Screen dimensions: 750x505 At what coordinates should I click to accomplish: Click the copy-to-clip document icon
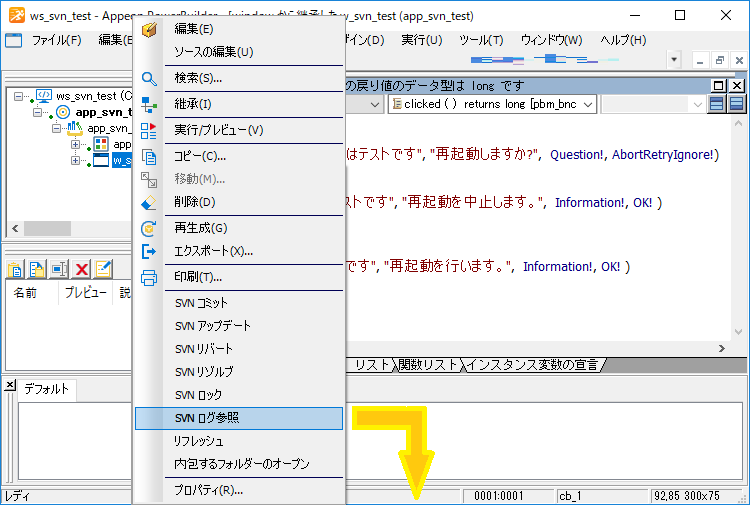(37, 270)
